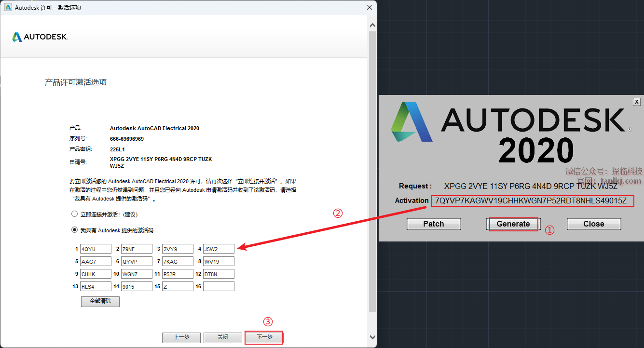
Task: Click activation code field 13 containing HLS4
Action: pos(95,287)
